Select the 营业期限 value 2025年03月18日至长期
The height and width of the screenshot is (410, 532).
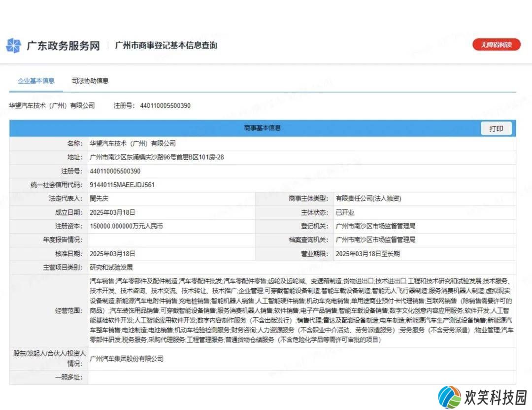click(x=368, y=254)
